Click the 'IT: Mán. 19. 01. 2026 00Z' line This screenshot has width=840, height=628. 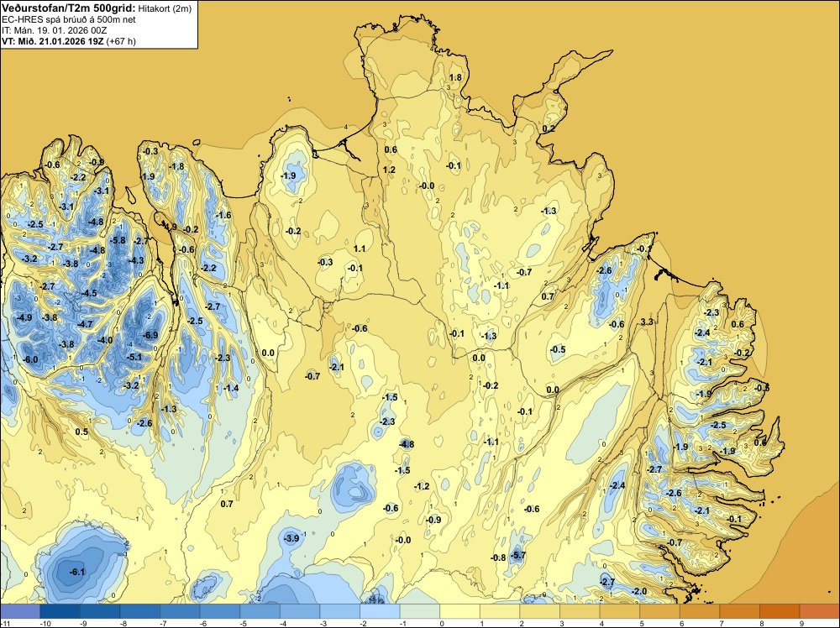pos(54,30)
